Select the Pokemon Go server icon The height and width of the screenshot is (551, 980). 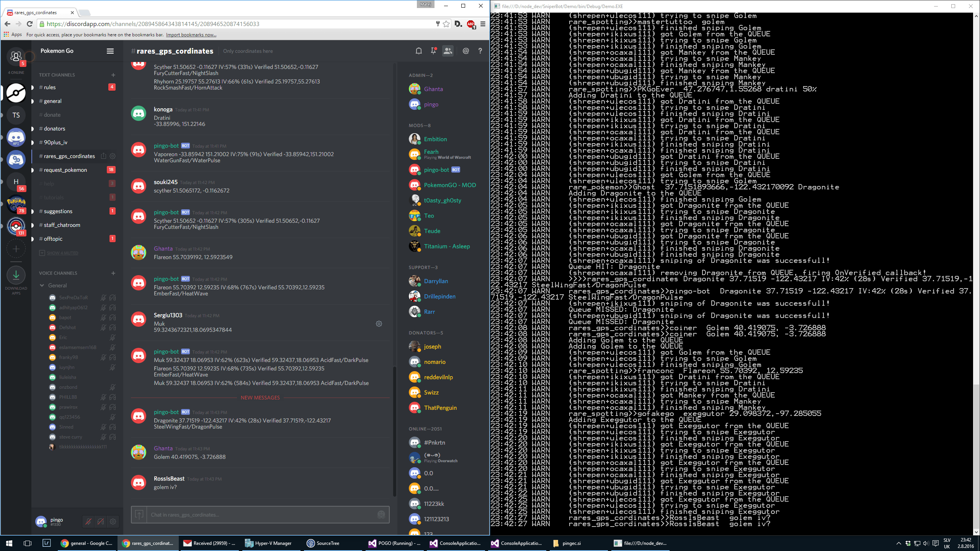coord(16,93)
